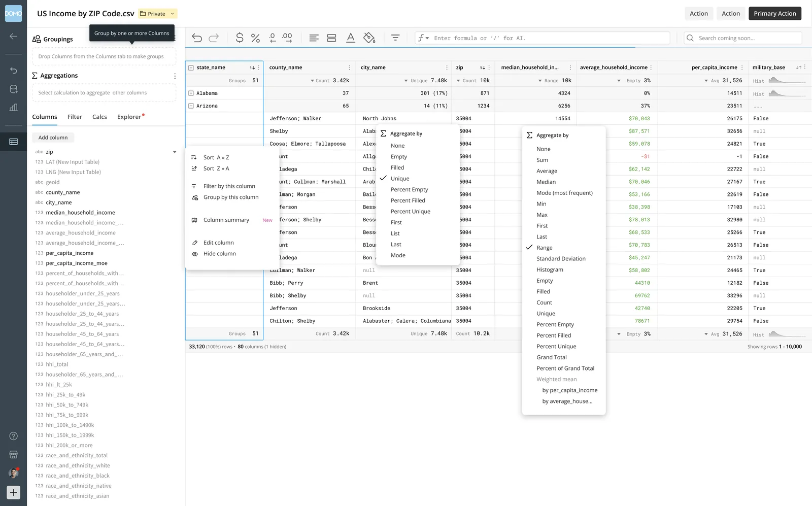812x506 pixels.
Task: Open the user avatar in sidebar
Action: coord(14,473)
